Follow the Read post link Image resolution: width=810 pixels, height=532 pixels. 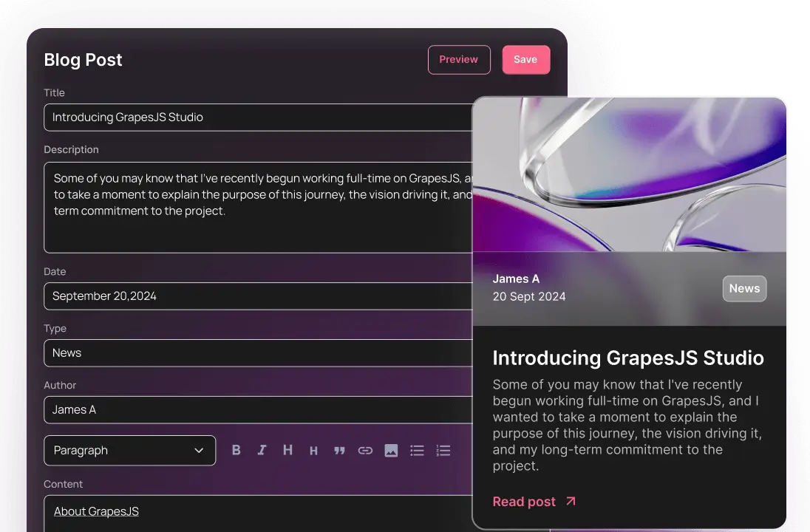[524, 502]
